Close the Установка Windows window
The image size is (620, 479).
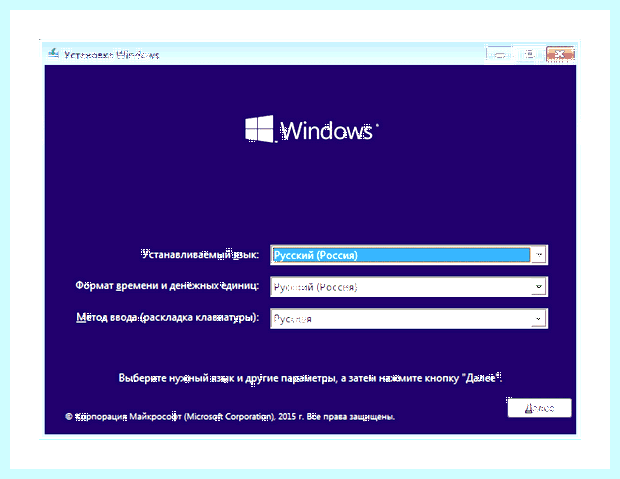click(560, 54)
